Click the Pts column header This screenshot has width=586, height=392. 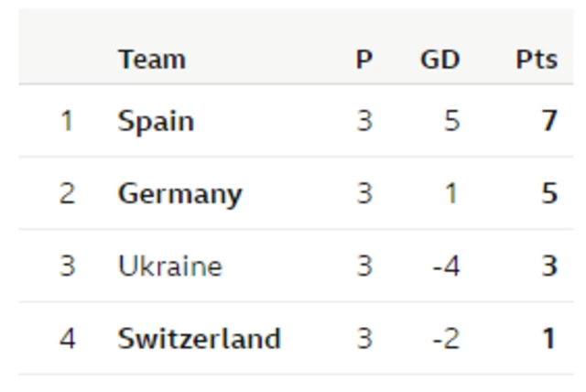pos(537,60)
